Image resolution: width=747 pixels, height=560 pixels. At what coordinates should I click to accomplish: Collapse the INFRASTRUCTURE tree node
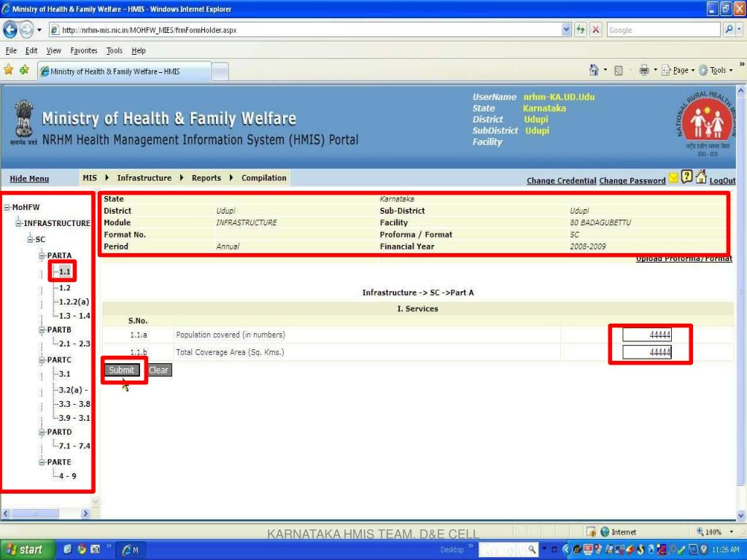click(x=18, y=223)
